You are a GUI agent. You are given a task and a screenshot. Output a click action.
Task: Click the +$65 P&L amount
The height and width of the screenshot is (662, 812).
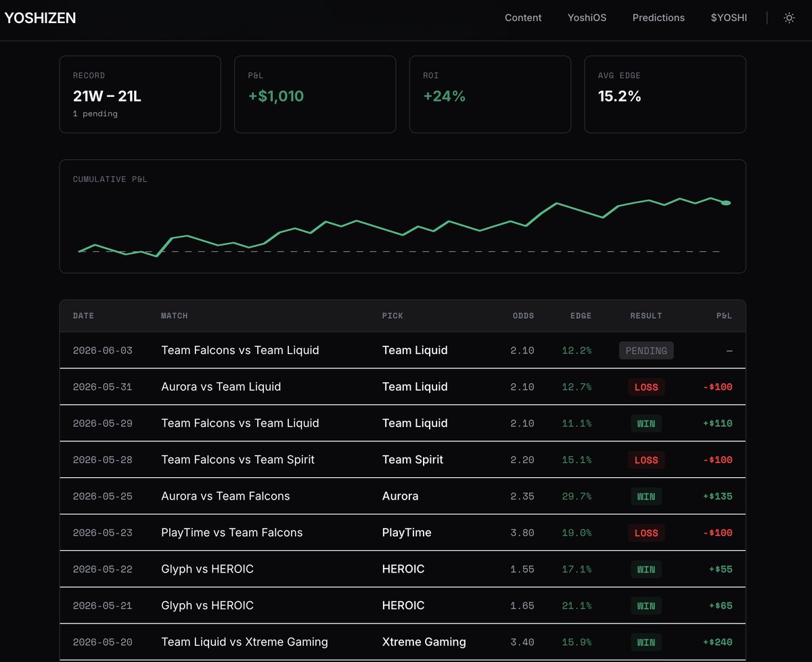(x=721, y=606)
